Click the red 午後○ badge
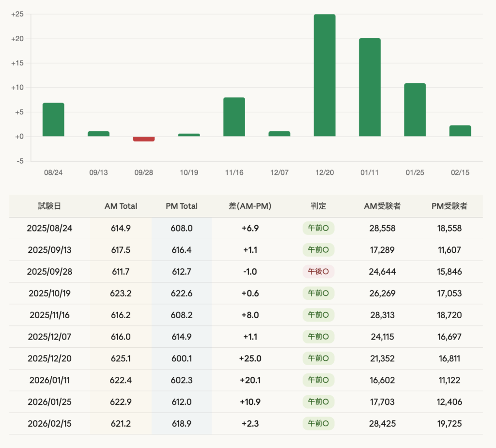Screen dimensions: 496x448 click(x=318, y=272)
